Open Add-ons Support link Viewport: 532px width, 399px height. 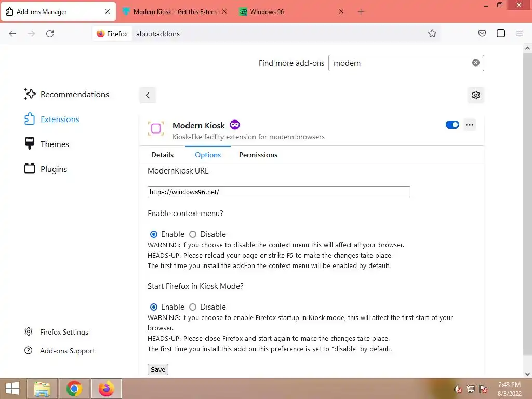tap(60, 351)
